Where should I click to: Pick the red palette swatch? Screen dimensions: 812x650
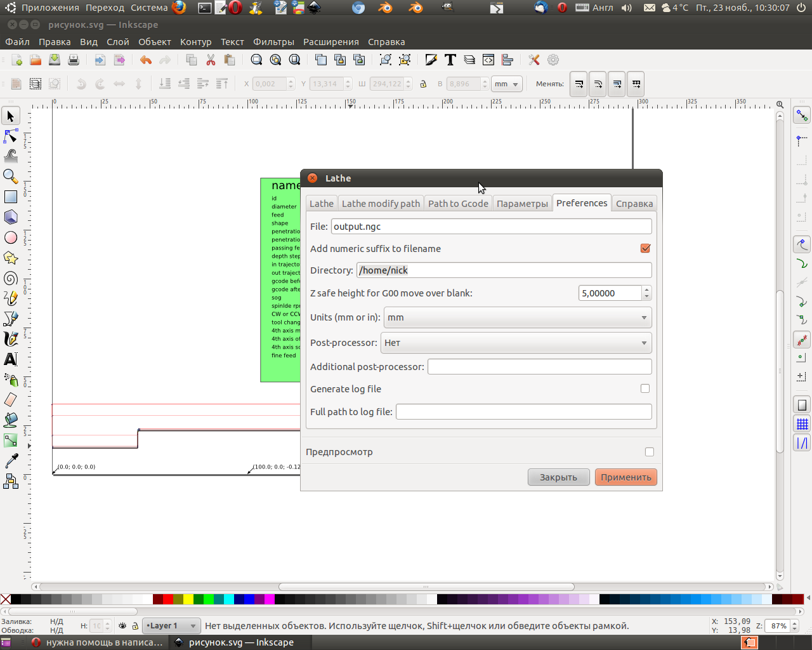[x=168, y=599]
